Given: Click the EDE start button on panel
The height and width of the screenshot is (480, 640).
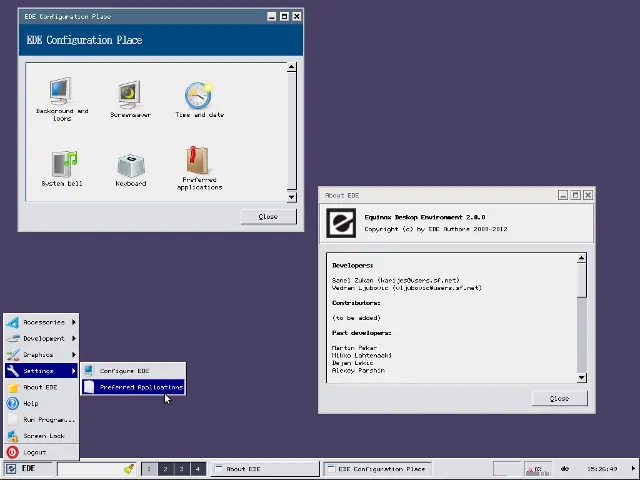Looking at the screenshot, I should pos(27,469).
